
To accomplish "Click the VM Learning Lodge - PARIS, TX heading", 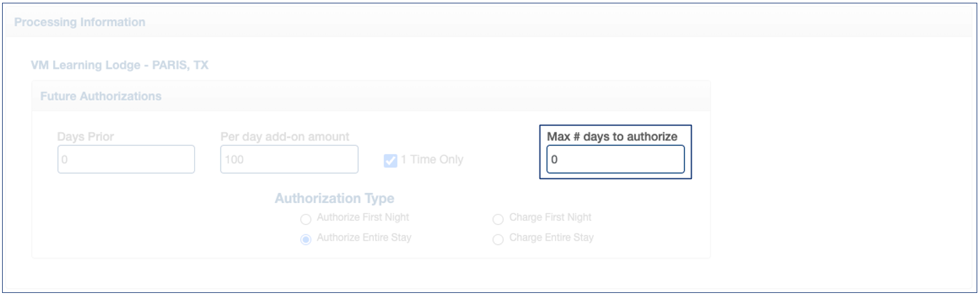I will click(119, 65).
